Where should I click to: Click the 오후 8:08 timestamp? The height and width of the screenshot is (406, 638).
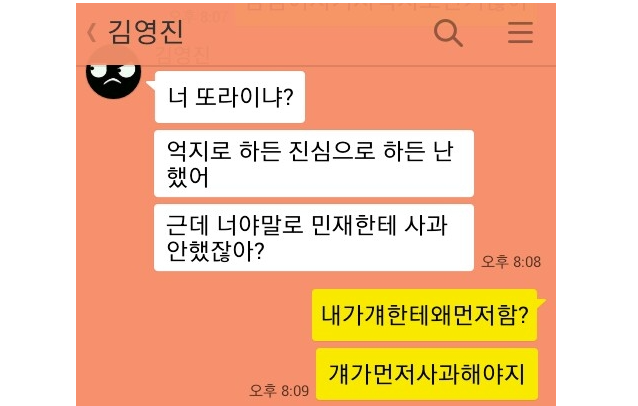pyautogui.click(x=511, y=262)
